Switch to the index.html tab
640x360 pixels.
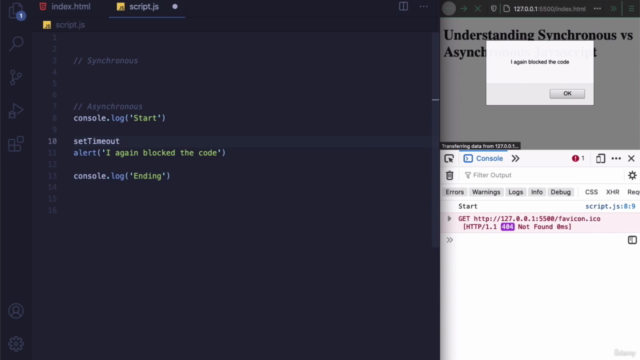click(65, 7)
